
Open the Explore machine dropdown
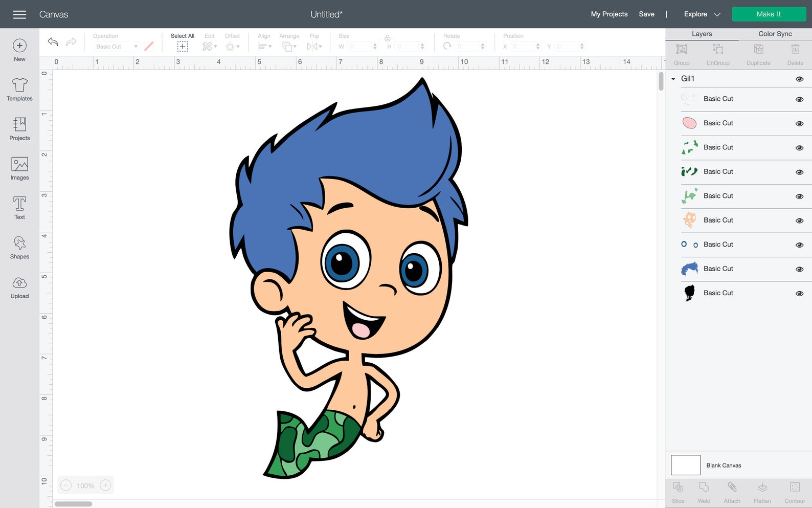[x=702, y=14]
